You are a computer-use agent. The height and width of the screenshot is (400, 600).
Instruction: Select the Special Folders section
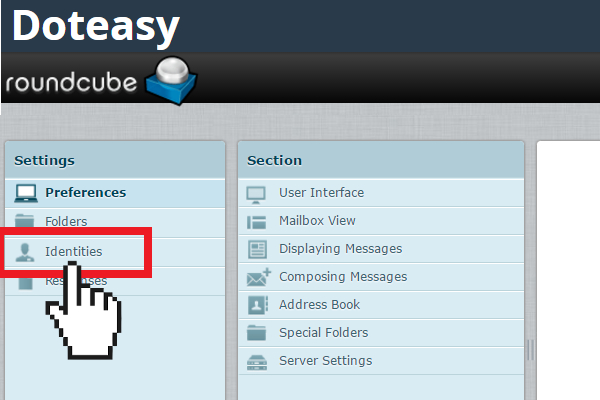coord(381,333)
